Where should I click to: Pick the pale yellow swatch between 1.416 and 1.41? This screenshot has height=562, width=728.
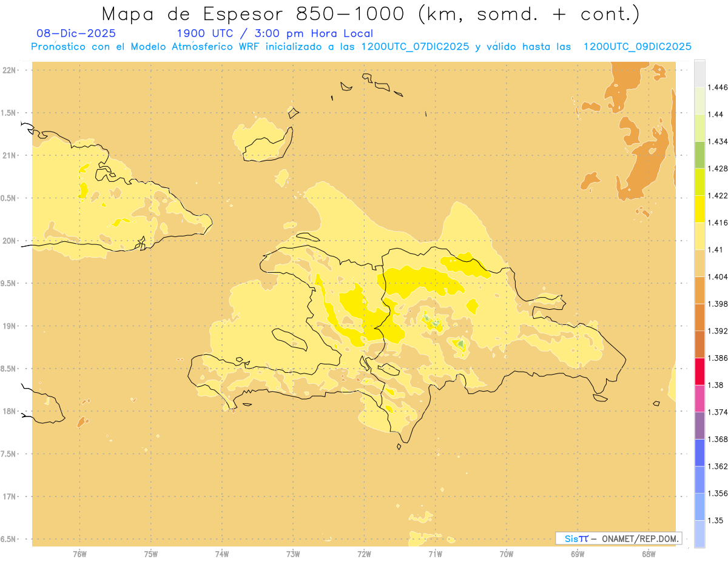(x=699, y=236)
